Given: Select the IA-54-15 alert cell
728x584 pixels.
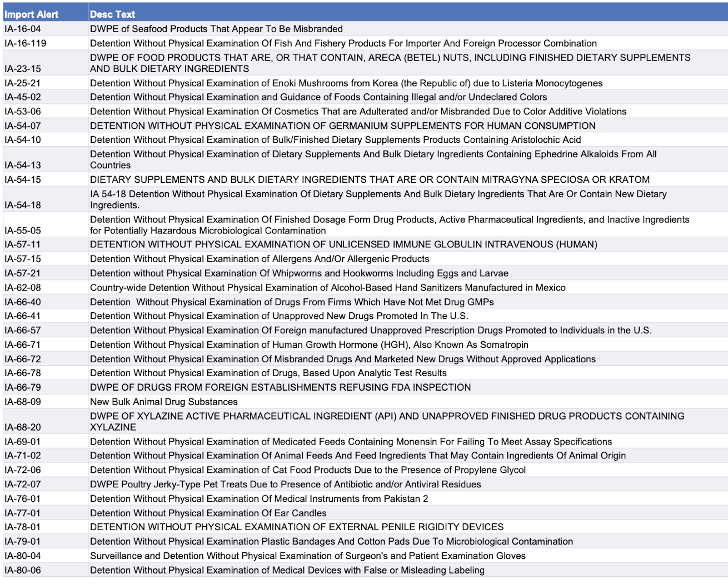Looking at the screenshot, I should click(x=23, y=179).
